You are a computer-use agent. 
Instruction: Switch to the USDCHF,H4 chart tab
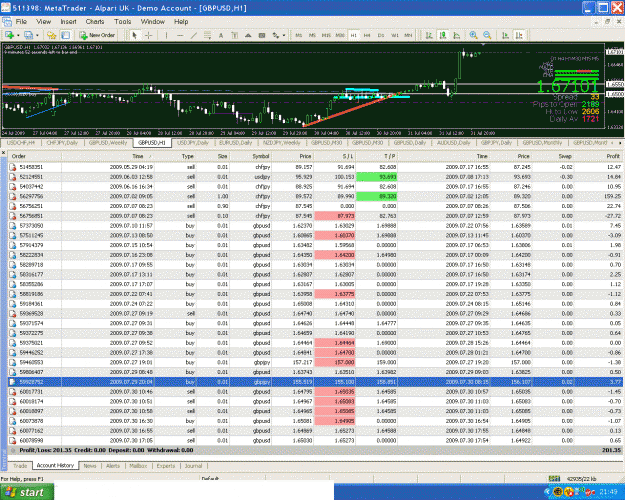[21, 142]
